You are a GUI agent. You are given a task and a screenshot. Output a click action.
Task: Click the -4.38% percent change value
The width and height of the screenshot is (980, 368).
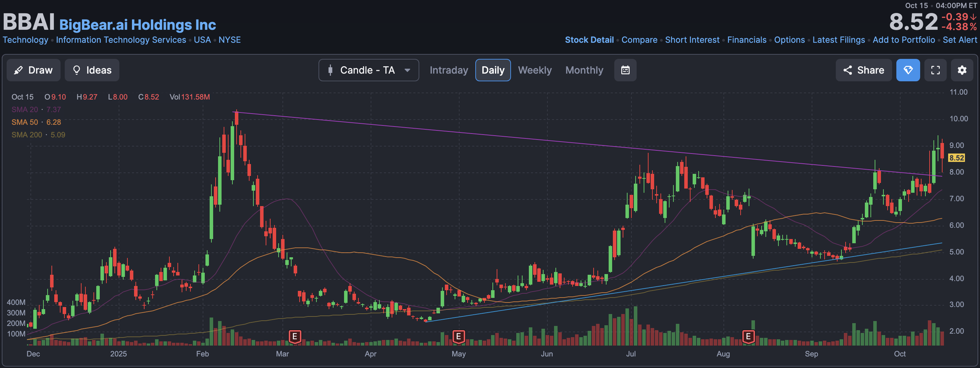coord(959,27)
